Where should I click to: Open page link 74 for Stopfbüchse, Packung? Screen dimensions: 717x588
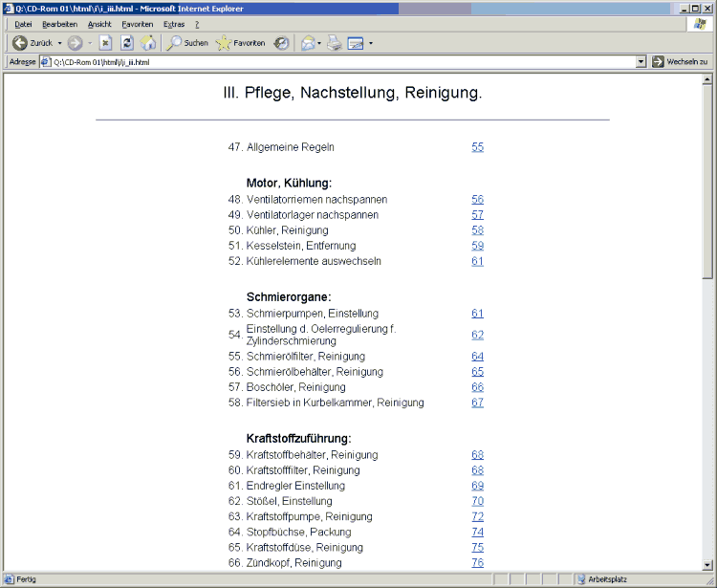(x=477, y=533)
